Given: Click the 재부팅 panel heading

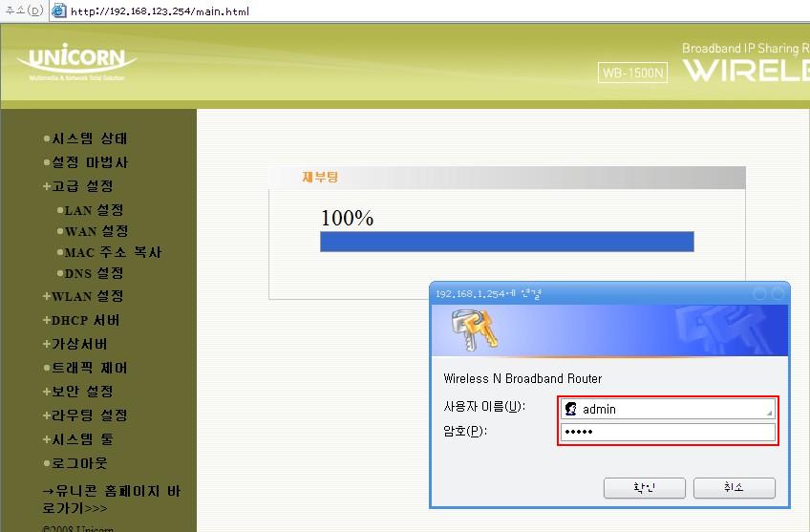Looking at the screenshot, I should pos(320,177).
